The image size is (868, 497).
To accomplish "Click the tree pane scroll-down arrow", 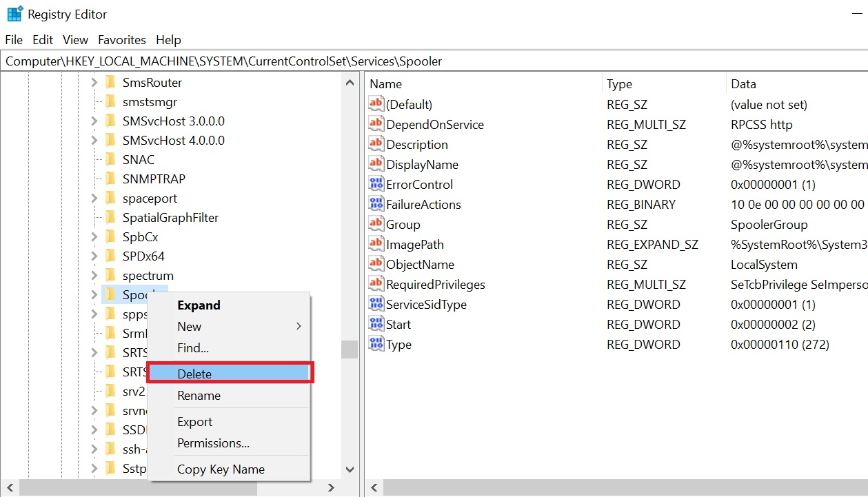I will [350, 469].
